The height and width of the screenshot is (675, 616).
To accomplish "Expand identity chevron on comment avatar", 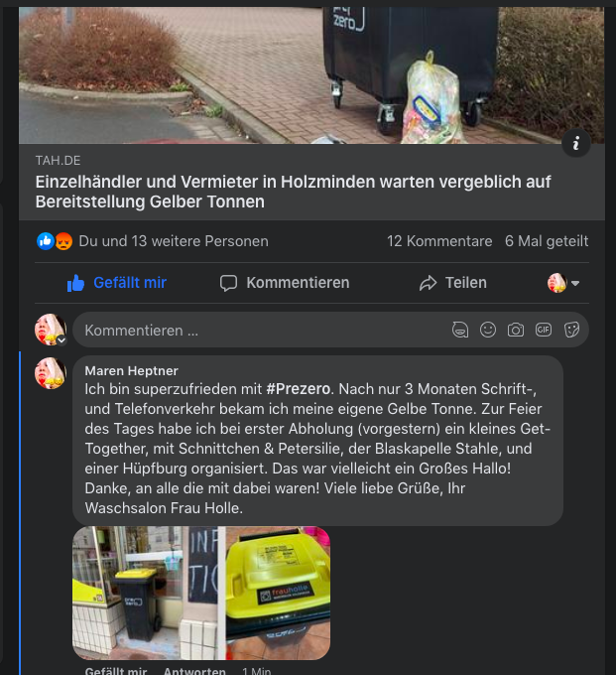I will (x=62, y=340).
